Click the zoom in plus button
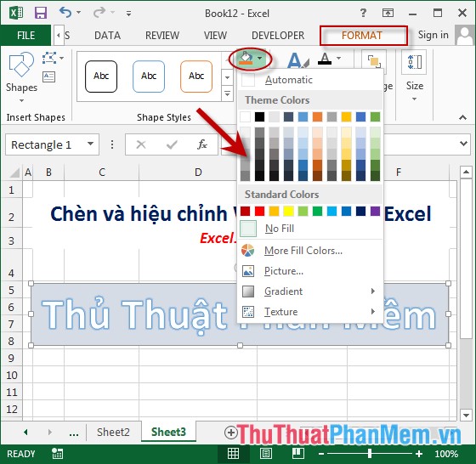Image resolution: width=476 pixels, height=464 pixels. pos(419,454)
